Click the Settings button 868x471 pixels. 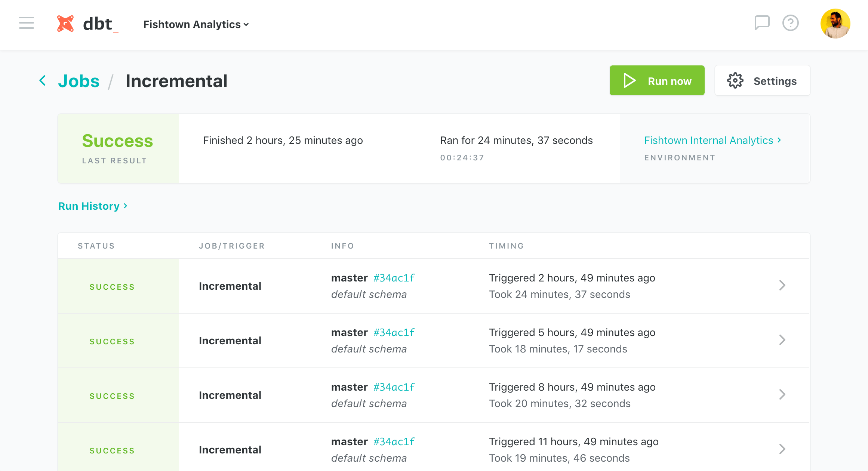[x=763, y=81]
